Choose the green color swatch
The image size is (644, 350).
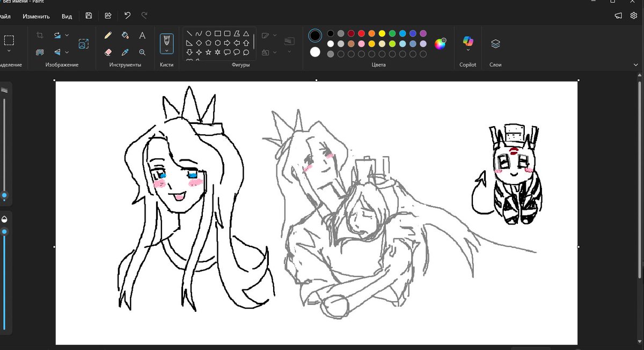coord(392,34)
